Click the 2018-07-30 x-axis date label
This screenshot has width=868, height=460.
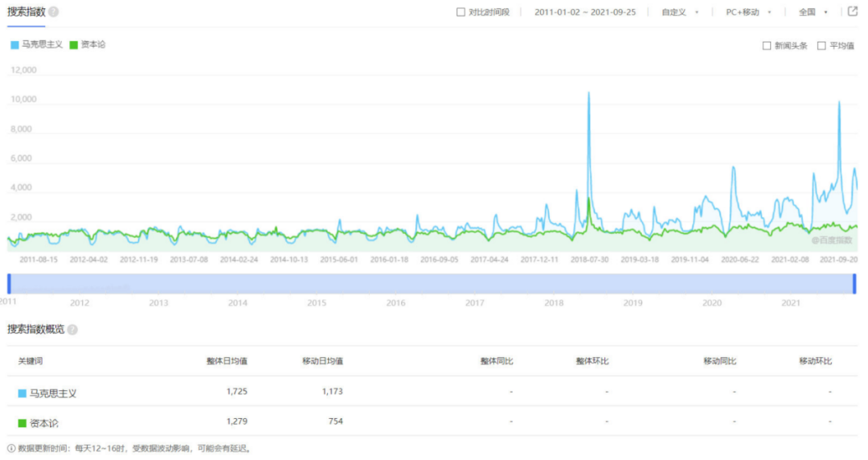tap(590, 260)
